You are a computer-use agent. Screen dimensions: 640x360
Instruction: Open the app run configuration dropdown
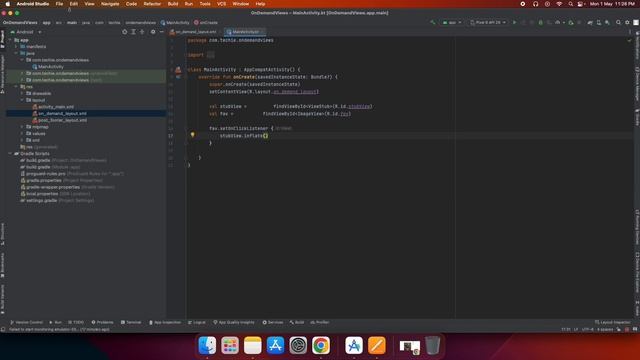[x=452, y=22]
